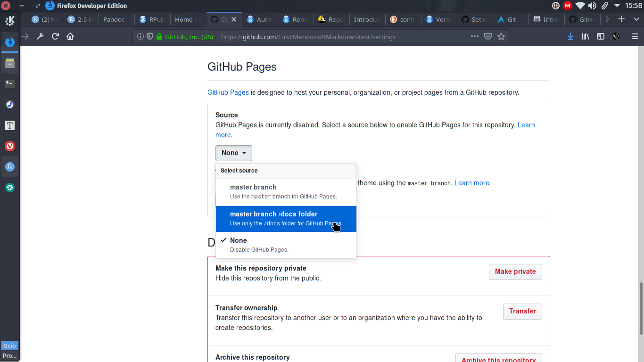This screenshot has height=362, width=644.
Task: Switch to the Introduc tab
Action: [367, 19]
